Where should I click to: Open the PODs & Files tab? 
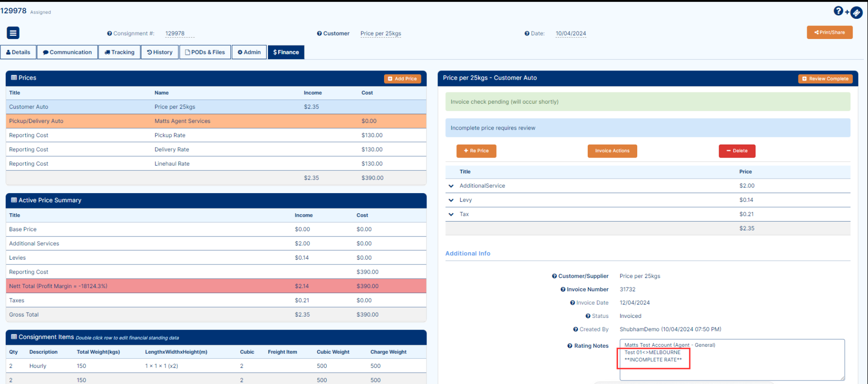(205, 52)
